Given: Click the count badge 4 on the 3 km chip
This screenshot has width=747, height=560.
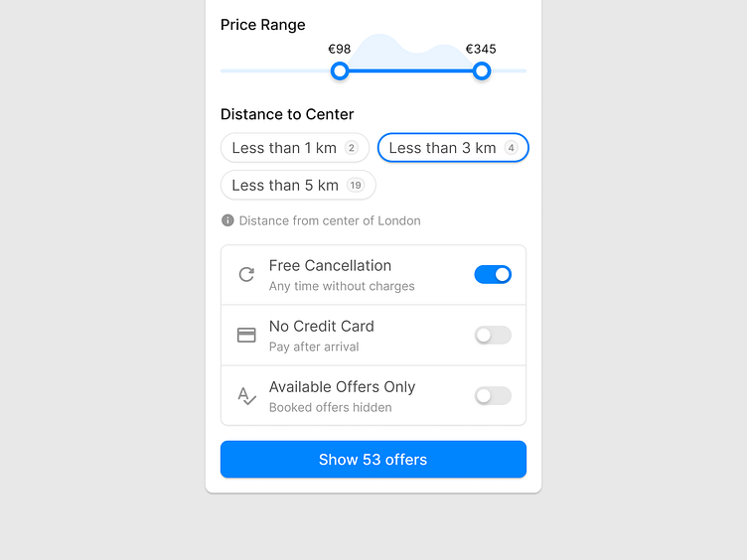Looking at the screenshot, I should pos(511,148).
